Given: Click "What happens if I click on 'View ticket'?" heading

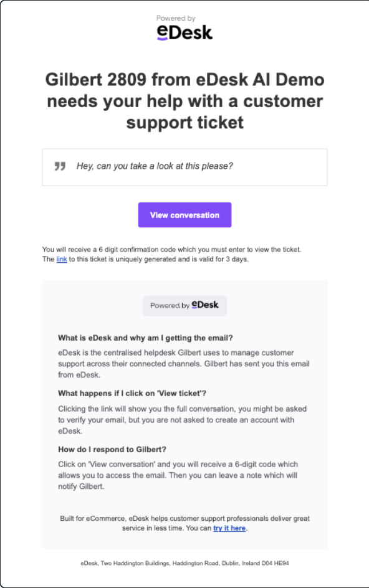Looking at the screenshot, I should [x=132, y=394].
